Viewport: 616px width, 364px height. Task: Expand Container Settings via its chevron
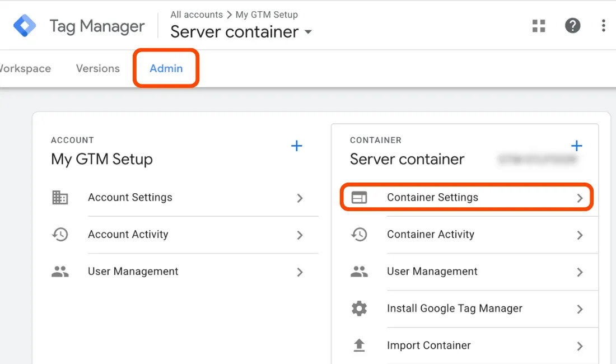click(x=580, y=197)
